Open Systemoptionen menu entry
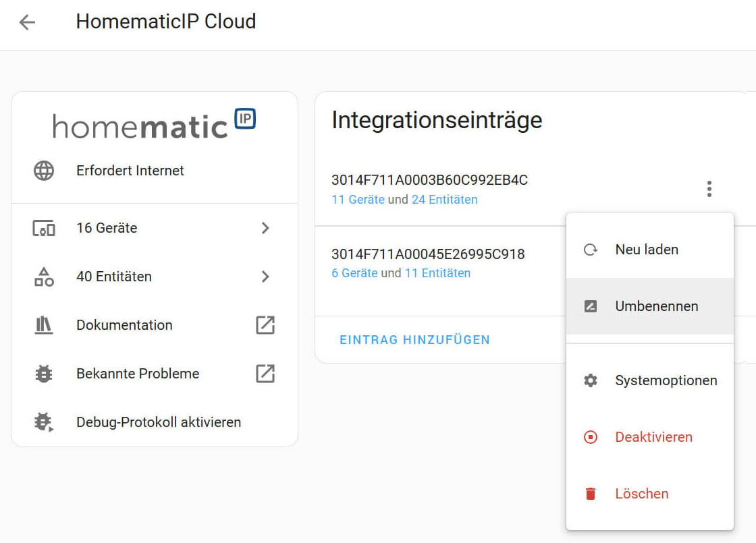Viewport: 756px width, 543px height. tap(666, 380)
